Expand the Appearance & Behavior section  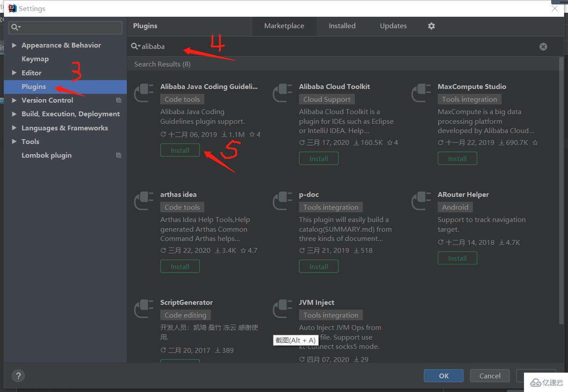(15, 45)
